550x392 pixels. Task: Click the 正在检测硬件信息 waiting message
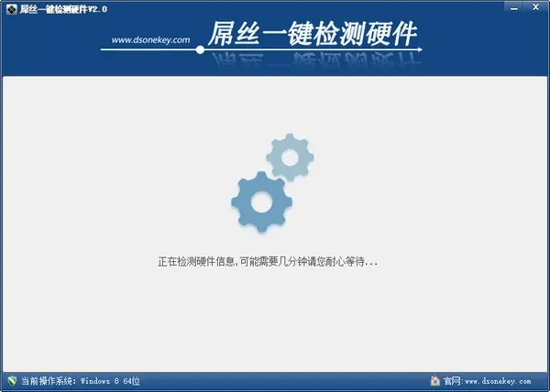268,262
